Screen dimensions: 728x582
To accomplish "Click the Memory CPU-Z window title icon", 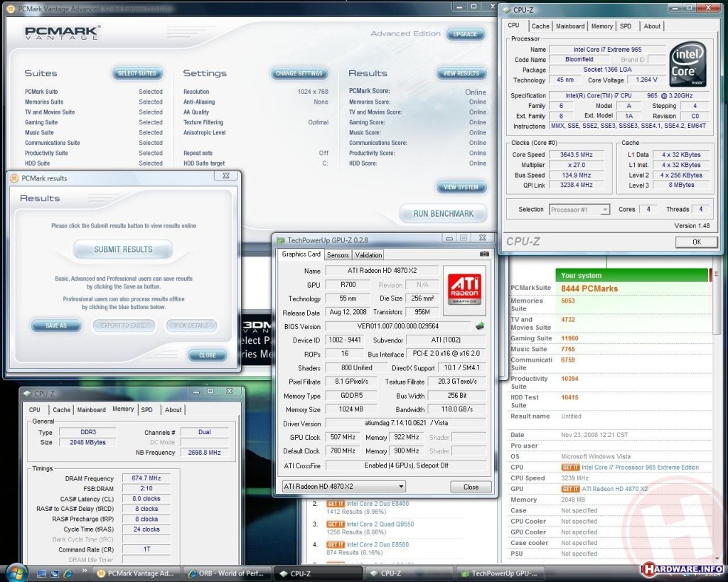I will (x=28, y=394).
